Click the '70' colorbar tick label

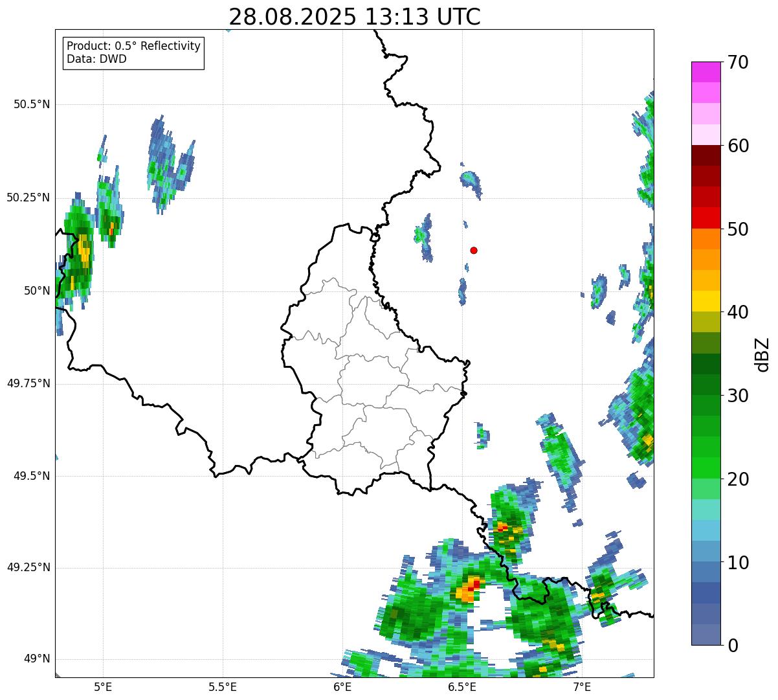[737, 62]
